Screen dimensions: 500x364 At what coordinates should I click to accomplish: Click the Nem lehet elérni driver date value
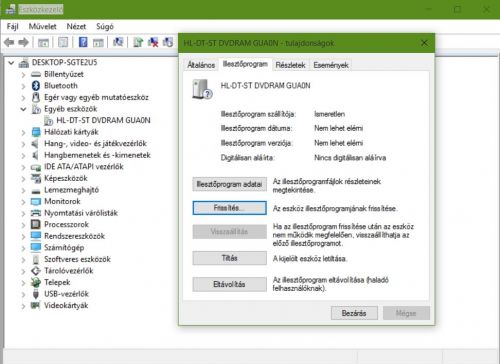[x=338, y=128]
